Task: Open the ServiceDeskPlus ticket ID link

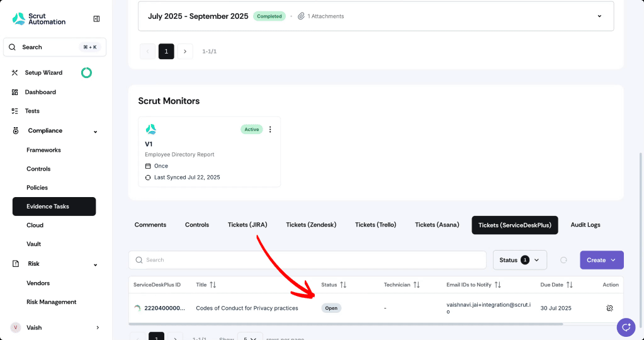Action: (x=165, y=308)
